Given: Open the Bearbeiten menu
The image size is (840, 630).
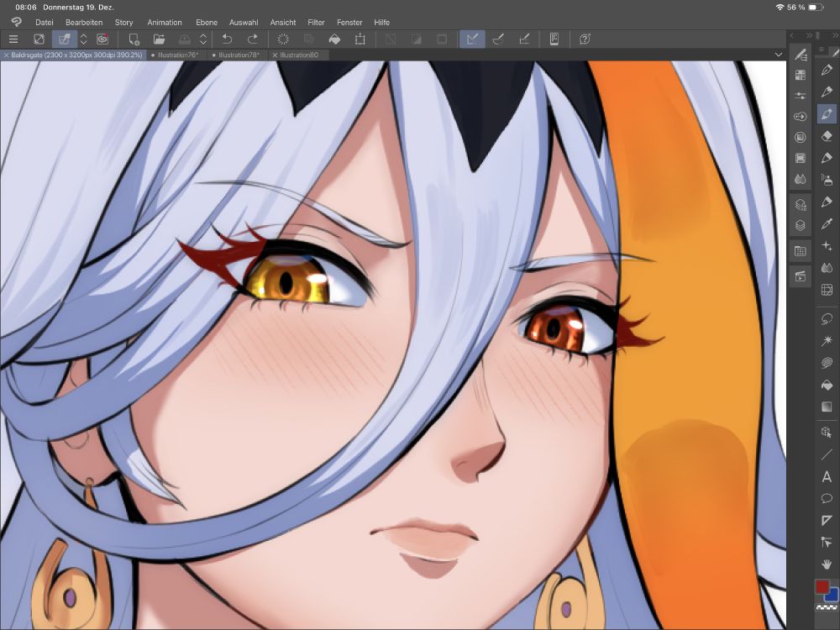Looking at the screenshot, I should pos(84,23).
